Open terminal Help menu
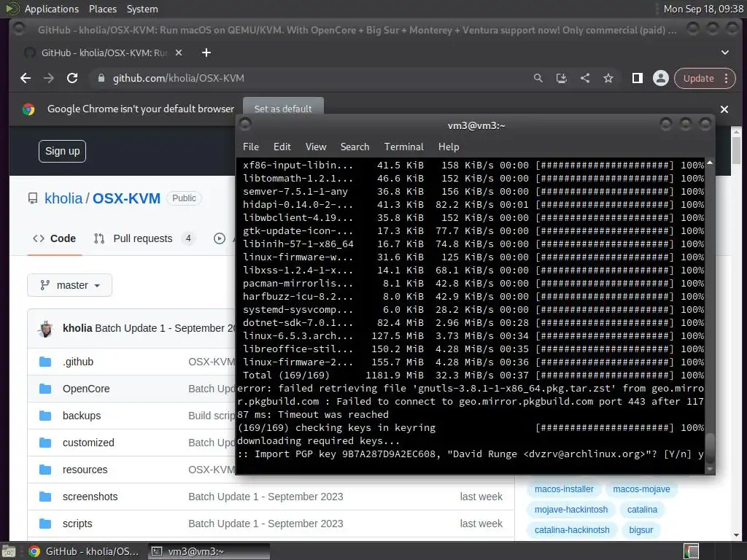 (449, 147)
